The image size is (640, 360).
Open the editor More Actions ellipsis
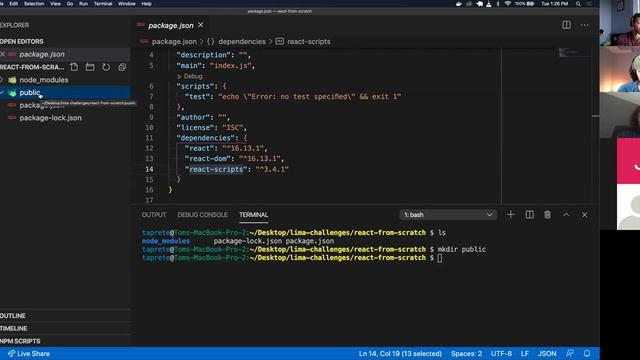tap(584, 25)
